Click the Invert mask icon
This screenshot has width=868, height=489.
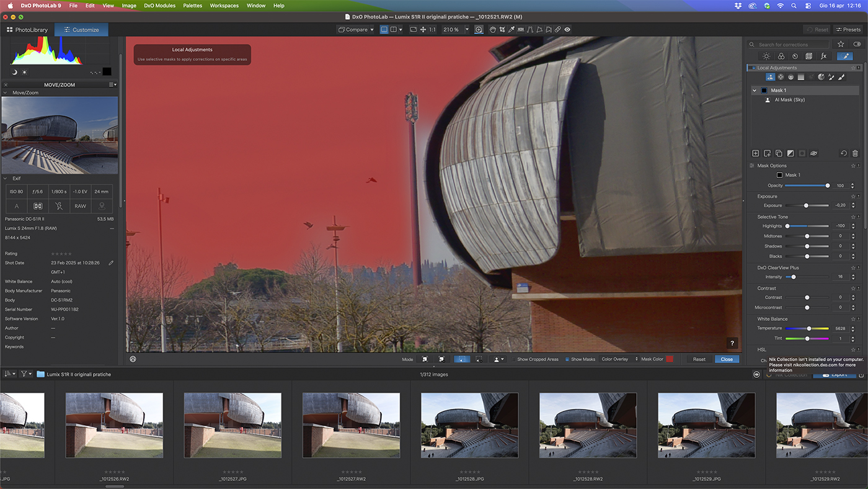pos(790,153)
